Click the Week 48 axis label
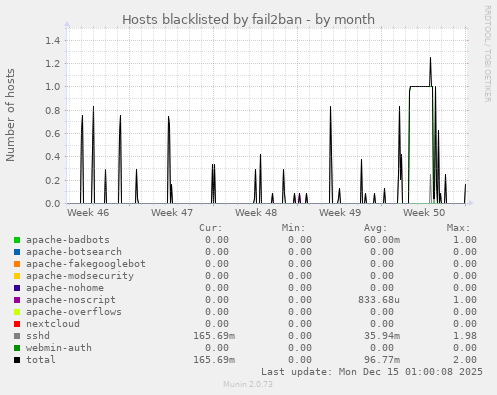 click(256, 213)
